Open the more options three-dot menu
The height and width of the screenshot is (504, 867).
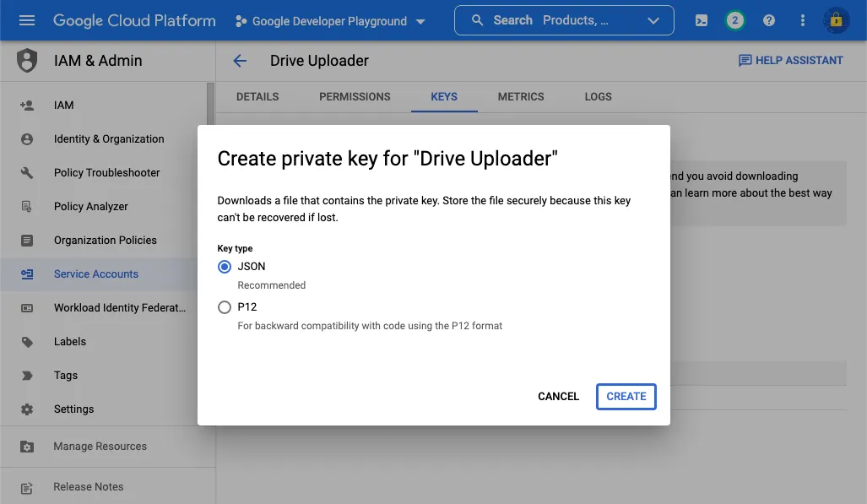802,20
